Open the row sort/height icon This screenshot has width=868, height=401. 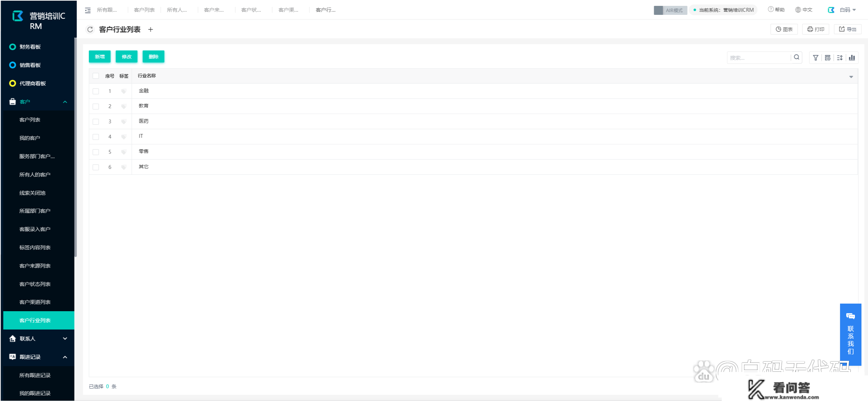click(x=840, y=58)
